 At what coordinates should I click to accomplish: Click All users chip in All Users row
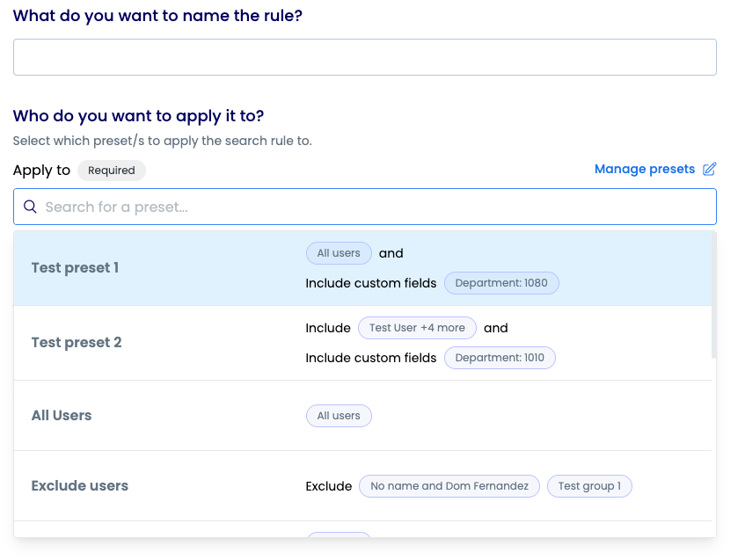pos(339,416)
